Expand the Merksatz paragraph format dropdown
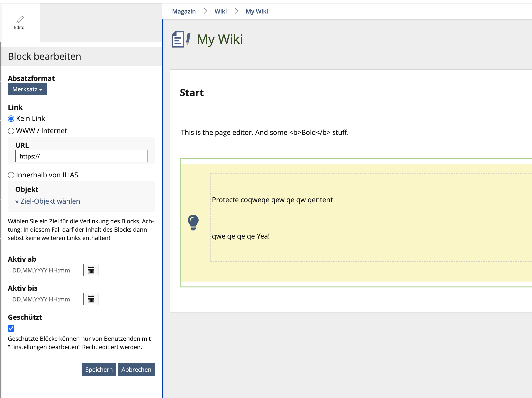 click(x=28, y=89)
